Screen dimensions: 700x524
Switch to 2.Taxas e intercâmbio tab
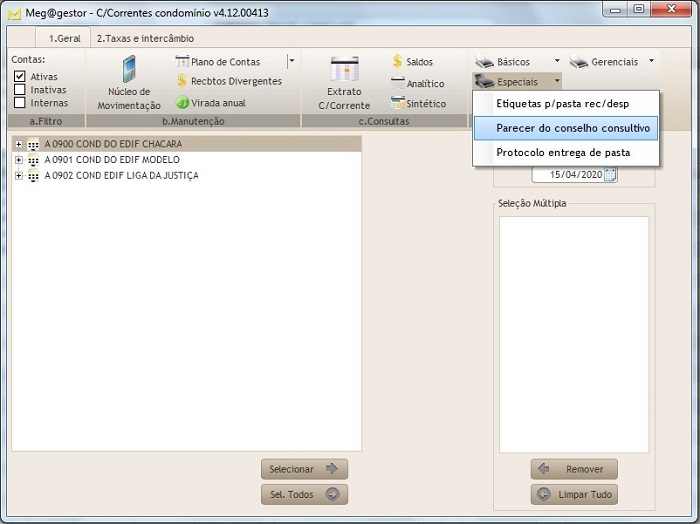145,38
